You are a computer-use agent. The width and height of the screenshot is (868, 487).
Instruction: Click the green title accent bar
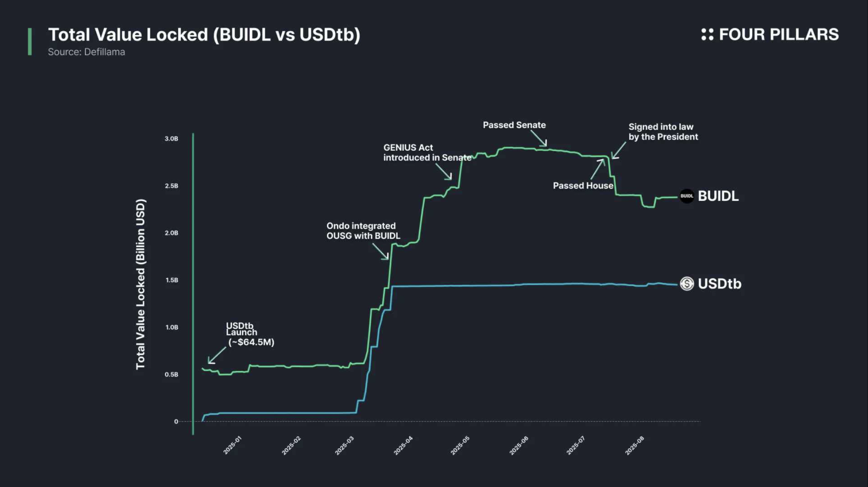point(30,42)
